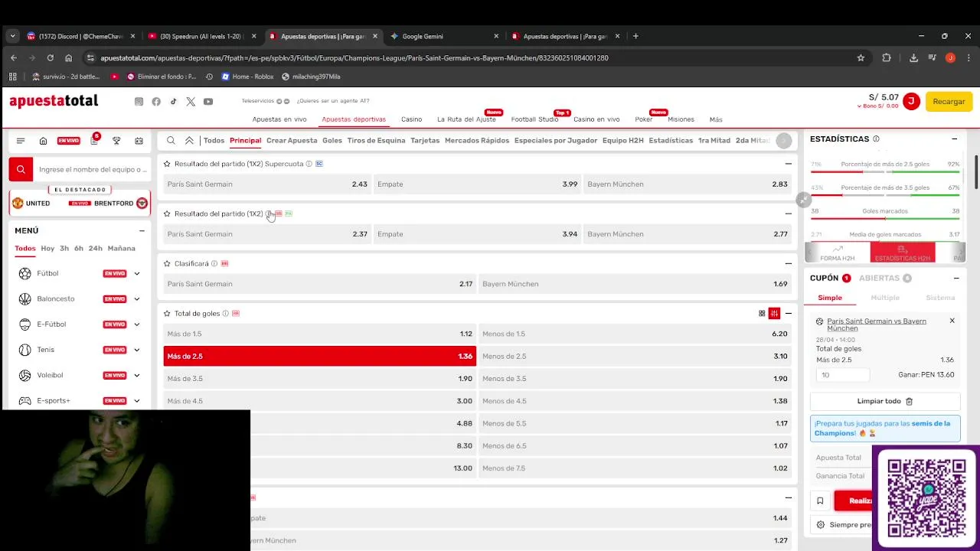Click the collapse-all double chevron icon

[189, 140]
